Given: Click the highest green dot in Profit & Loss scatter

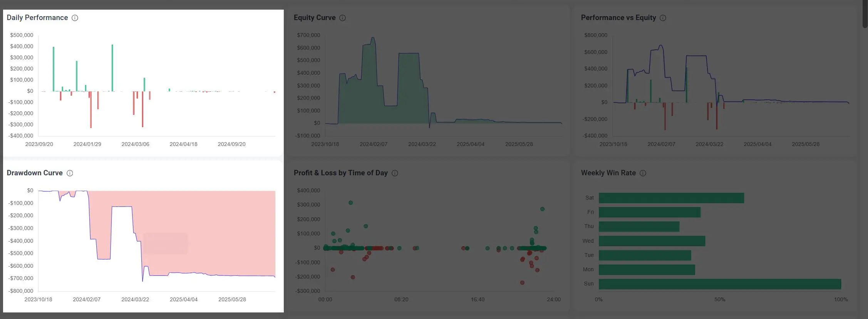Looking at the screenshot, I should coord(350,203).
